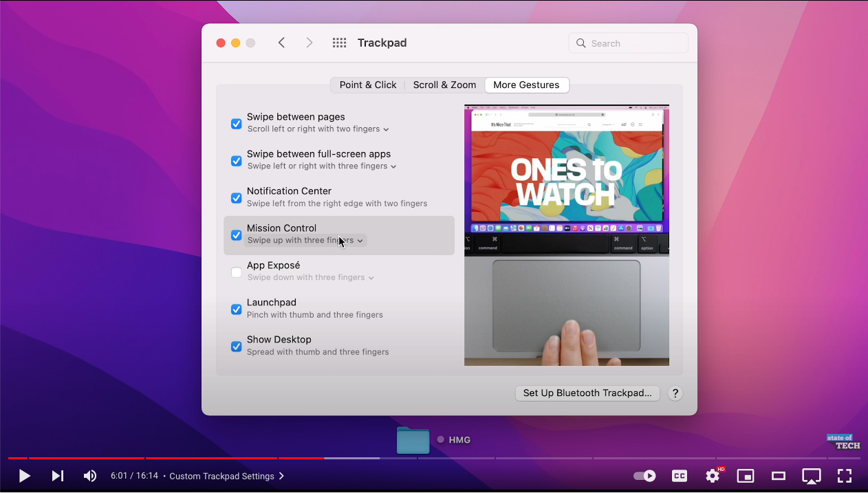This screenshot has width=868, height=493.
Task: Select the More Gestures tab
Action: coord(527,85)
